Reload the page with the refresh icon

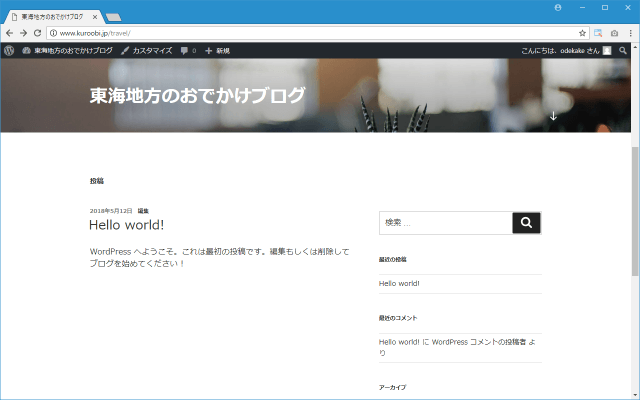pyautogui.click(x=37, y=33)
